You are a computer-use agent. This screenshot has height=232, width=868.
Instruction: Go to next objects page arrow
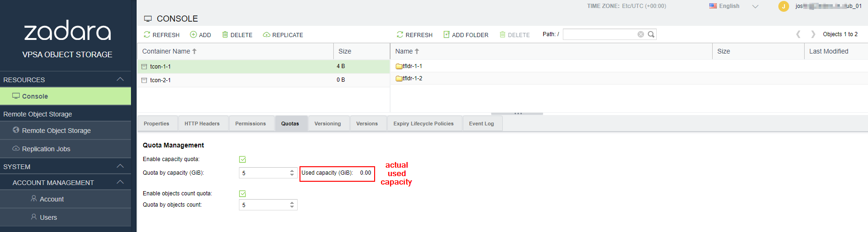(x=813, y=34)
